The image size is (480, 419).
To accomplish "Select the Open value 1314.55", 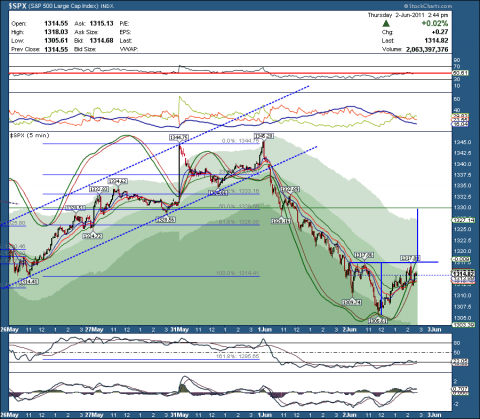I will [x=56, y=23].
